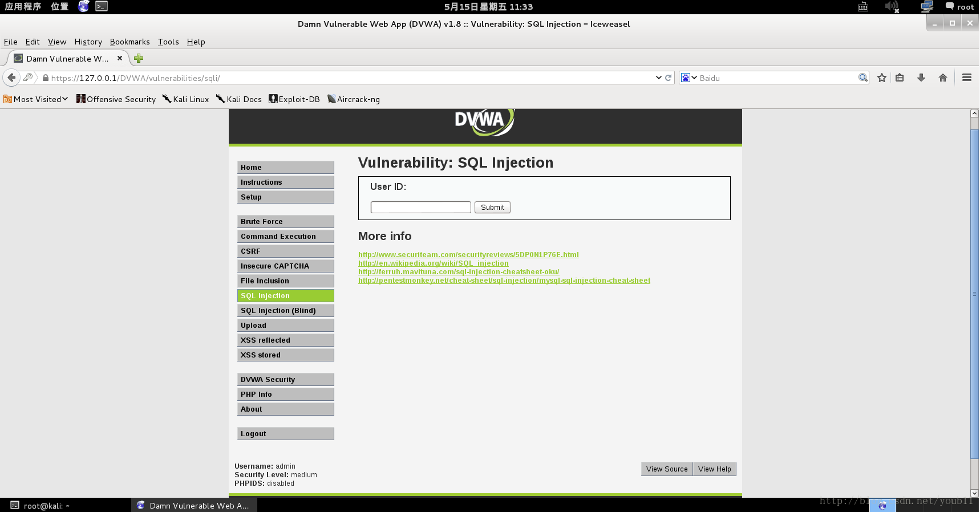The width and height of the screenshot is (980, 512).
Task: Open the root user chat menu
Action: point(960,7)
